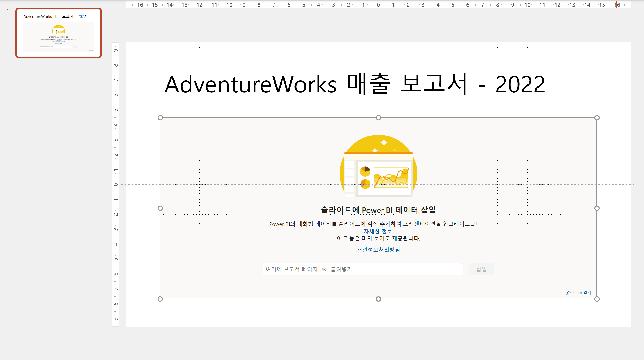Click the bottom-right resize handle
Viewport: 644px width, 360px height.
pos(597,299)
